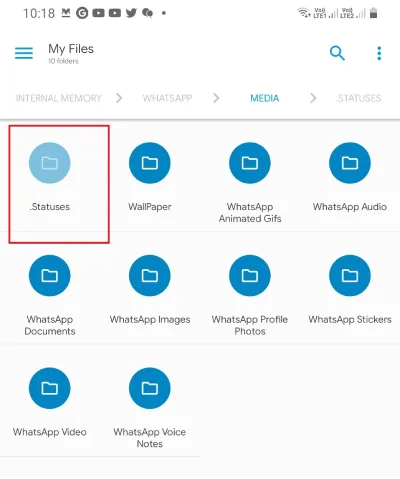The image size is (400, 479).
Task: Tap the Twitter notification icon in status bar
Action: pos(131,13)
